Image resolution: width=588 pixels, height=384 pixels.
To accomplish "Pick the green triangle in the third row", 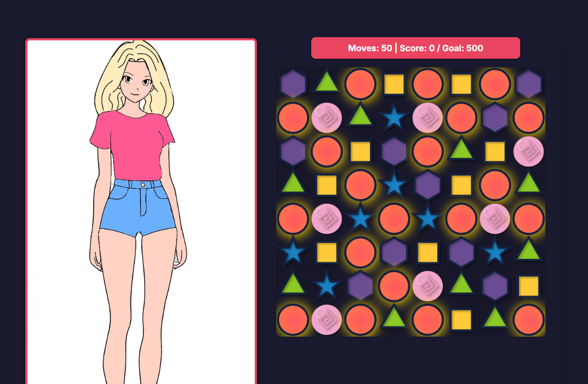I will (x=461, y=149).
